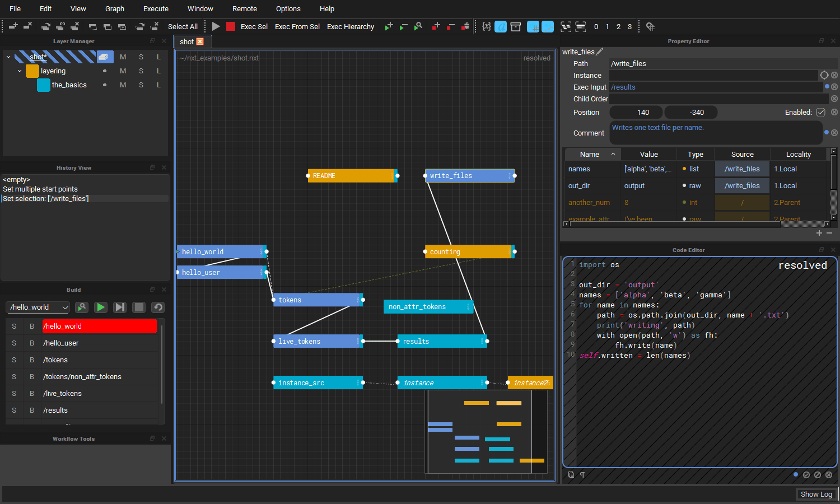Toggle M mute for the_basics layer
Image resolution: width=840 pixels, height=504 pixels.
click(123, 85)
